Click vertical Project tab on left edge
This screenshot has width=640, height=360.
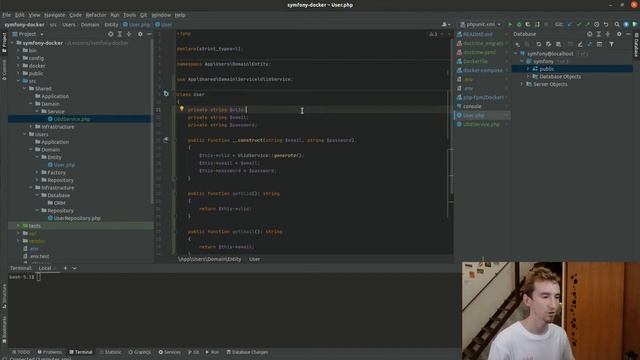pyautogui.click(x=4, y=42)
